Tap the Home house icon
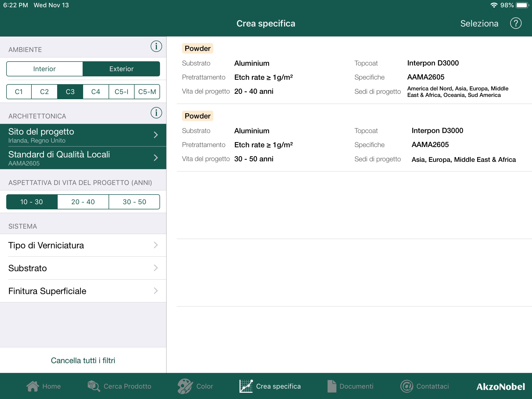The image size is (532, 399). coord(33,386)
